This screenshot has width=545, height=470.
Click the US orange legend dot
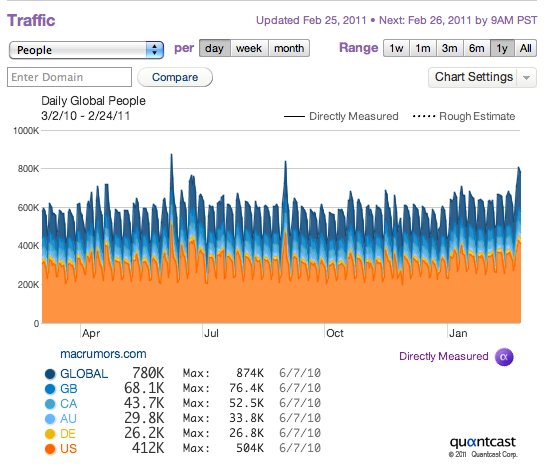[50, 449]
